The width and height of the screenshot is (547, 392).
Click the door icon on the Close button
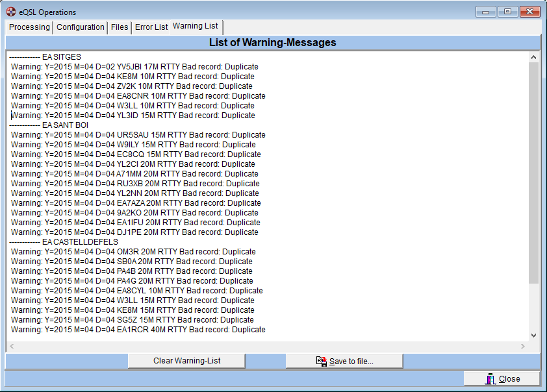click(490, 379)
